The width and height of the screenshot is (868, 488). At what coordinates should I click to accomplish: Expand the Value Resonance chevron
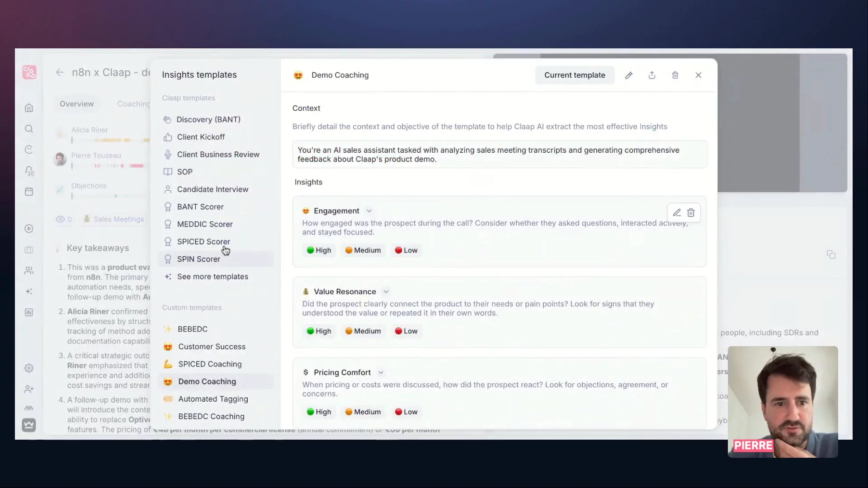[x=386, y=292]
